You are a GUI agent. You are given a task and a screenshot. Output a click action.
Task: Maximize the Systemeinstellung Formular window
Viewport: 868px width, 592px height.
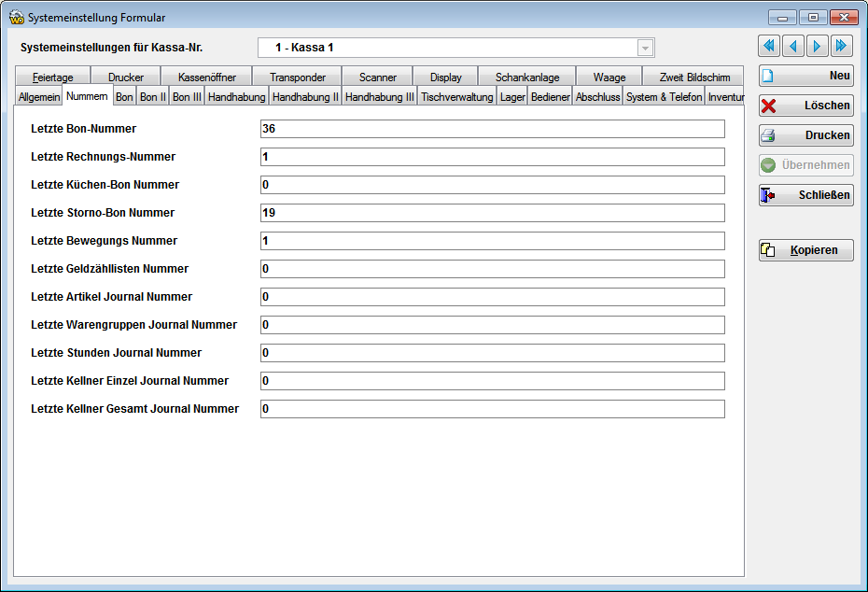pyautogui.click(x=813, y=17)
